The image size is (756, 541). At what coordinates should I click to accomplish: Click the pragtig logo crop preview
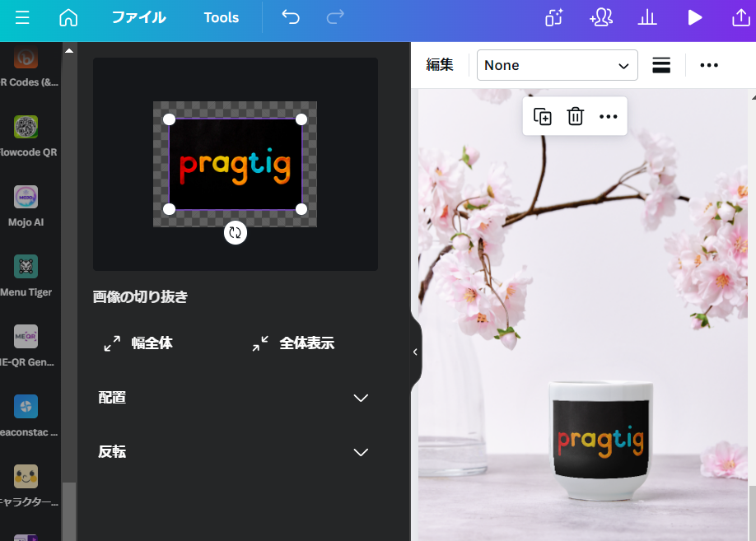click(x=236, y=165)
